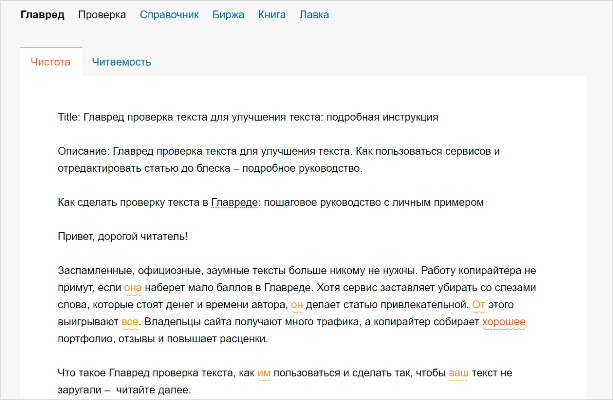Click highlighted word "От" before "этого"

478,305
